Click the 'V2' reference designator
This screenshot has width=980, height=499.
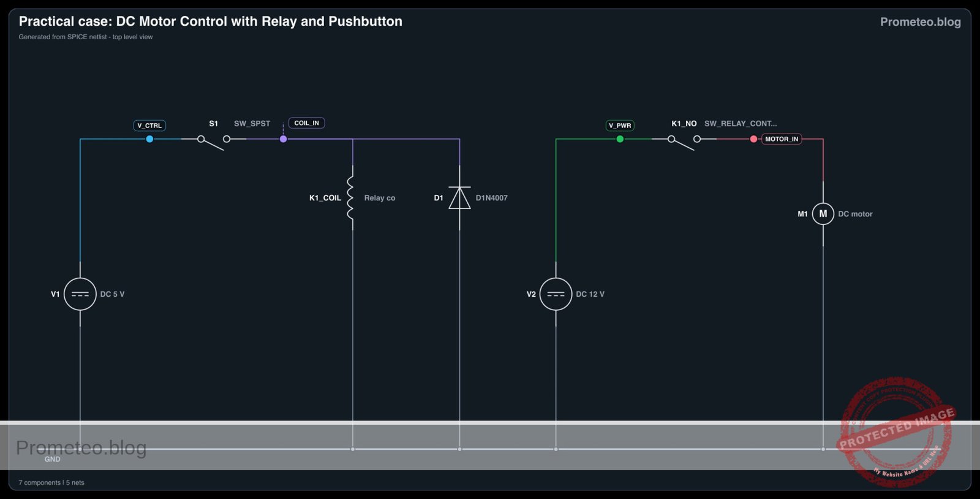531,294
